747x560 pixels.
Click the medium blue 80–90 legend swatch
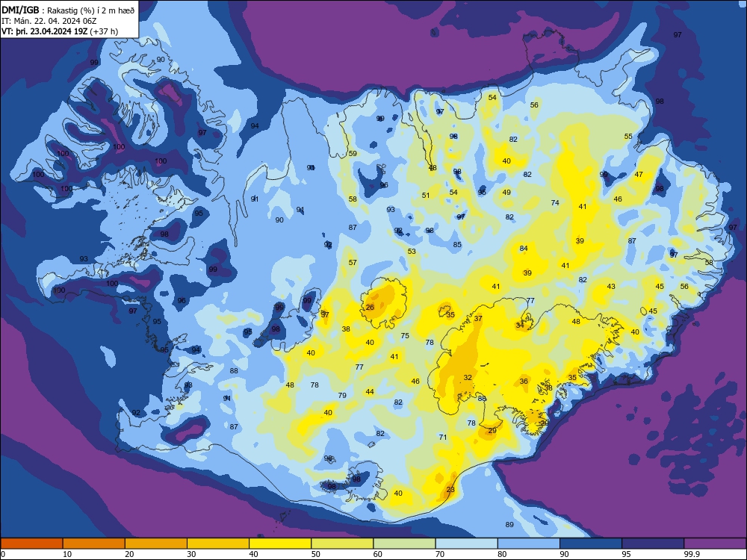pyautogui.click(x=529, y=544)
